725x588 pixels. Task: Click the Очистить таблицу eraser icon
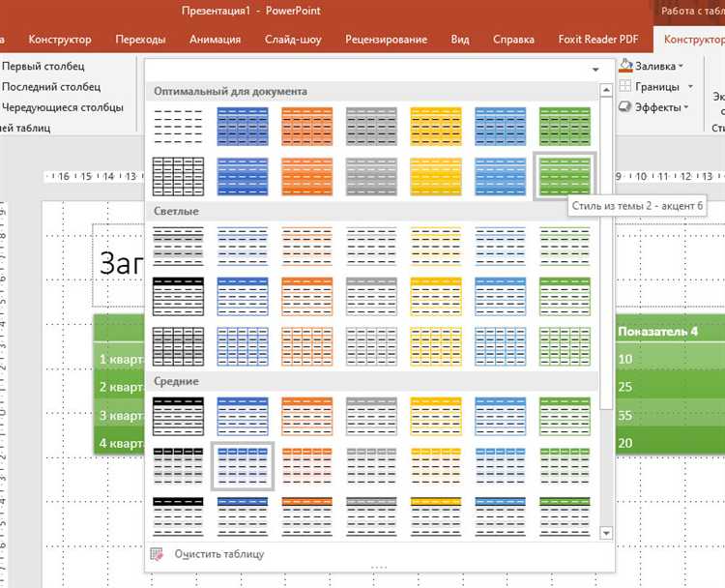(158, 554)
